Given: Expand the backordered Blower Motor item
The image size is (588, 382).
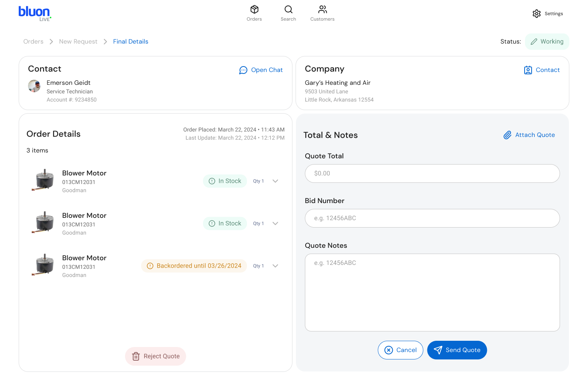Looking at the screenshot, I should pyautogui.click(x=275, y=266).
